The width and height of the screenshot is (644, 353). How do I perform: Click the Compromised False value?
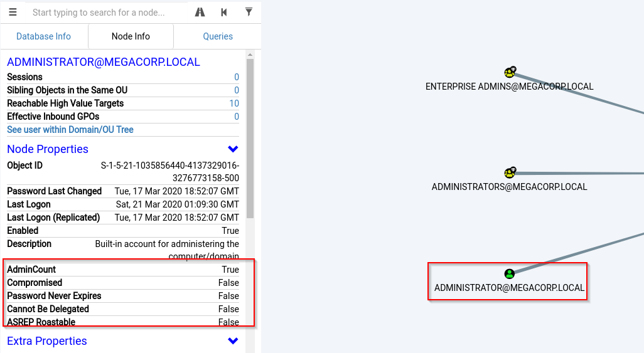click(x=228, y=283)
